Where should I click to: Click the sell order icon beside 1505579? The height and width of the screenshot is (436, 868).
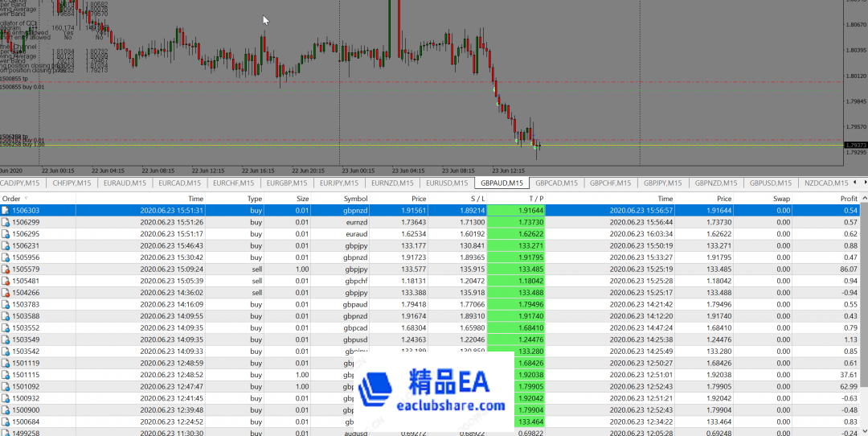(6, 269)
